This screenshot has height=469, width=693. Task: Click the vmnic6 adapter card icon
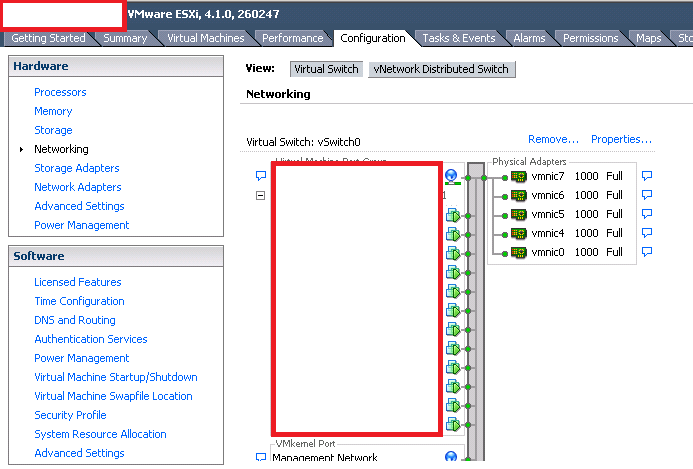(x=519, y=196)
